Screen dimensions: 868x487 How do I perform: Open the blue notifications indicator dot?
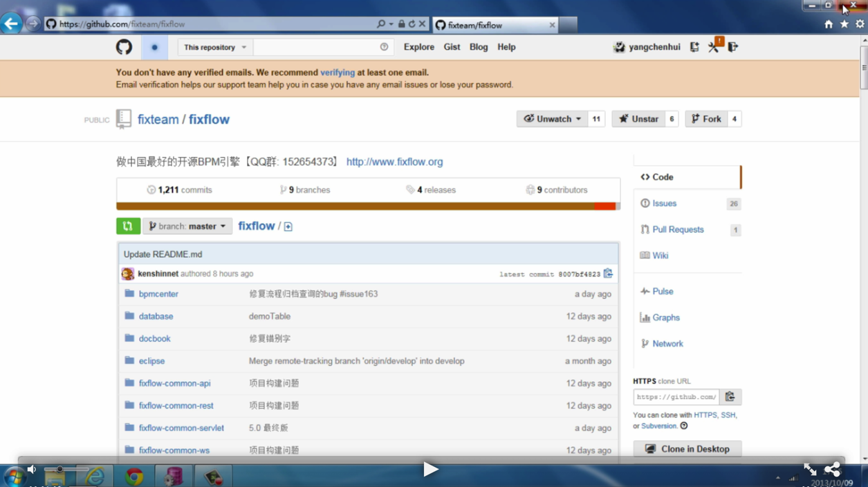pos(154,48)
